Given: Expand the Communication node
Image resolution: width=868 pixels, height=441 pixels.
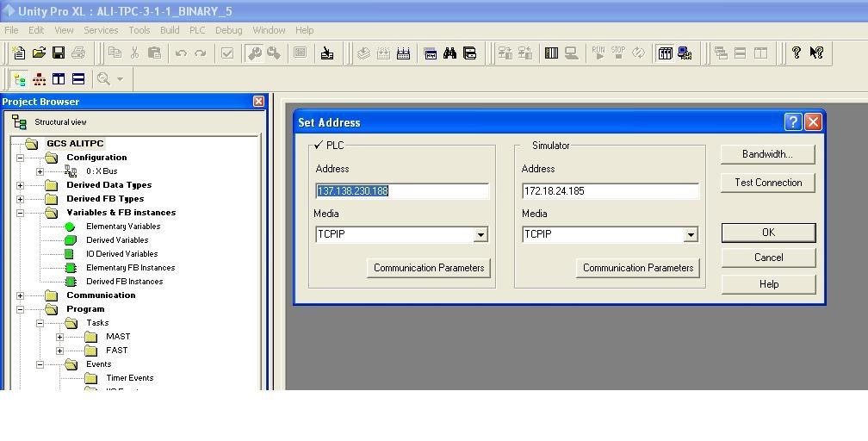Looking at the screenshot, I should tap(20, 295).
